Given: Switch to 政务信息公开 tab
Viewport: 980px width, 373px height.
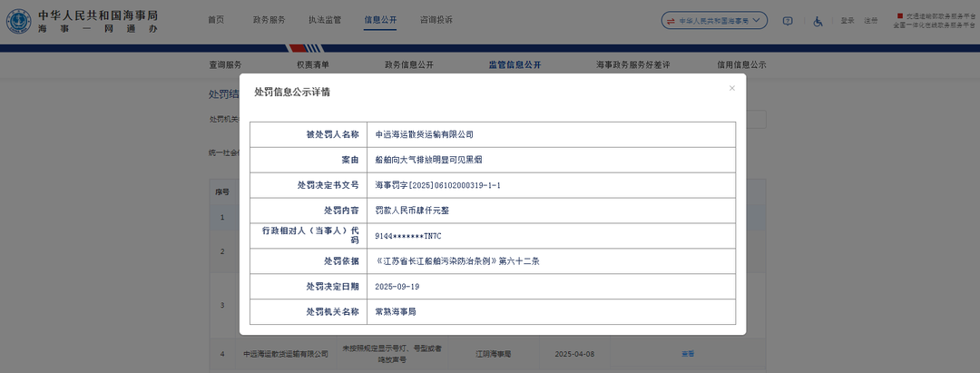Looking at the screenshot, I should (x=409, y=64).
